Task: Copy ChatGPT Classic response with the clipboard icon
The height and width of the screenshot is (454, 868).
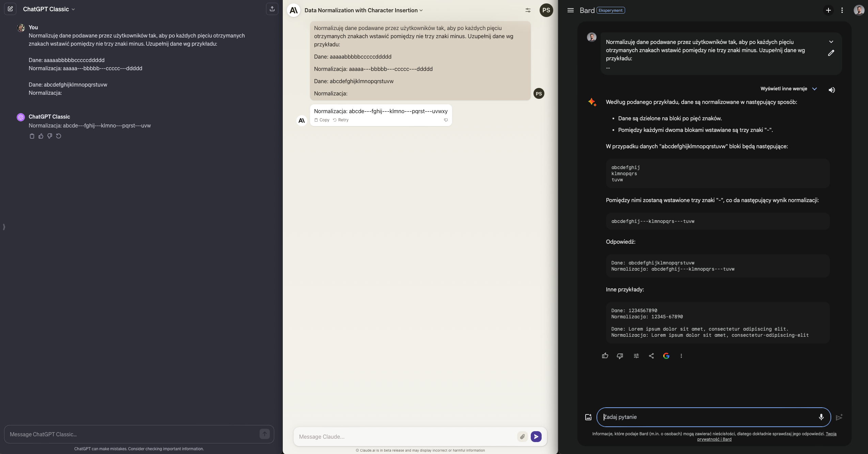Action: (32, 136)
